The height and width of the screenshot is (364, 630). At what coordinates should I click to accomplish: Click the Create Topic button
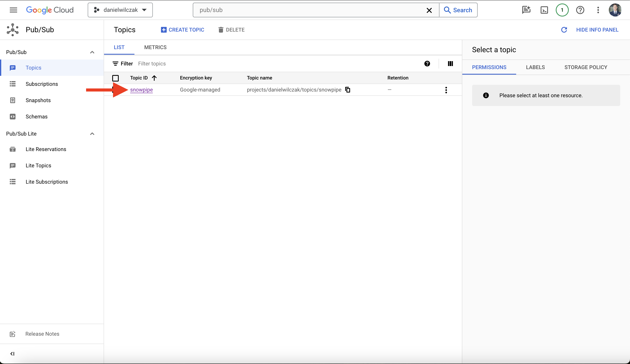click(183, 30)
